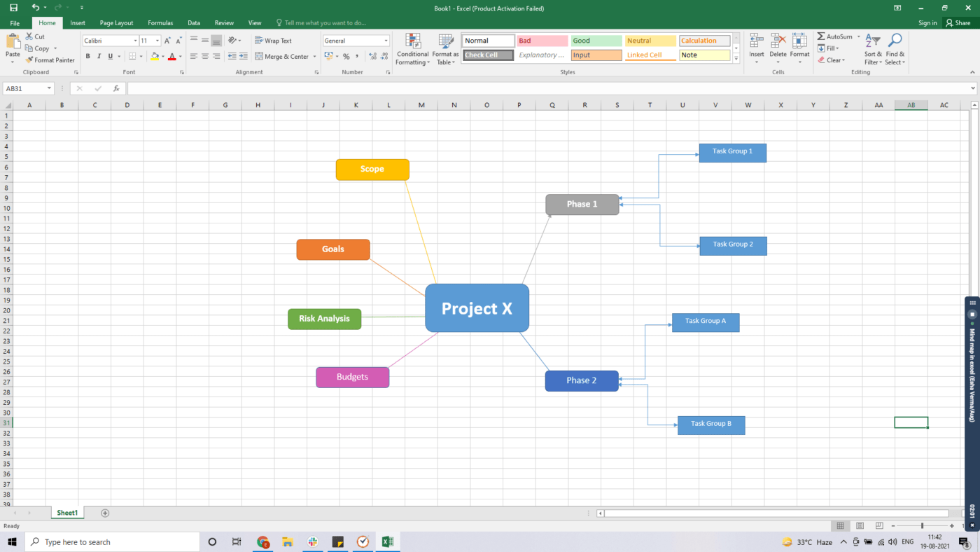
Task: Select the Find & Select icon
Action: [x=895, y=48]
